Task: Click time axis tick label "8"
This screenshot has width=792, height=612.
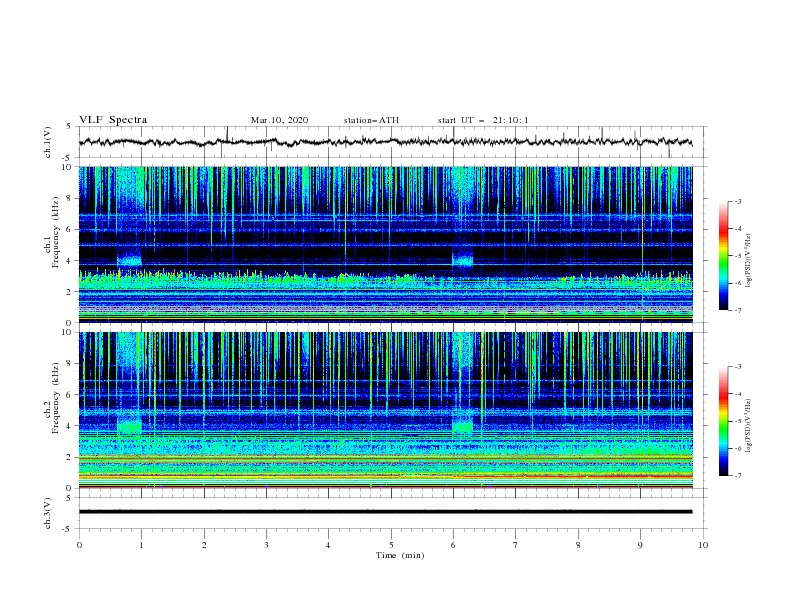Action: [x=578, y=545]
